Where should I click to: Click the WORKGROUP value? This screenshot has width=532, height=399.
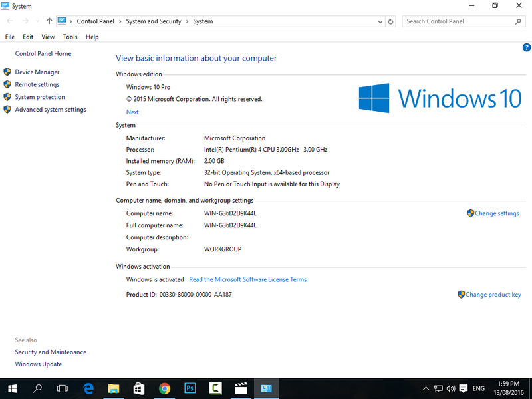pos(223,249)
